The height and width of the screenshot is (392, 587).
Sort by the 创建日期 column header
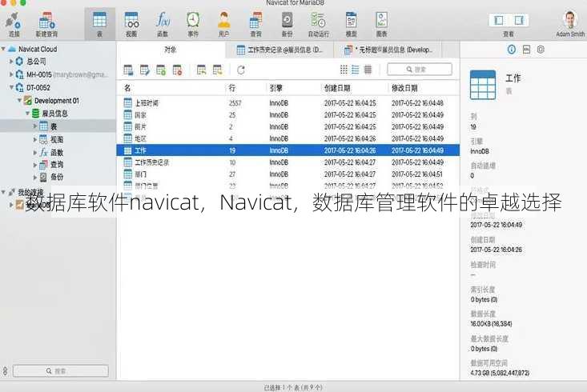click(x=337, y=88)
